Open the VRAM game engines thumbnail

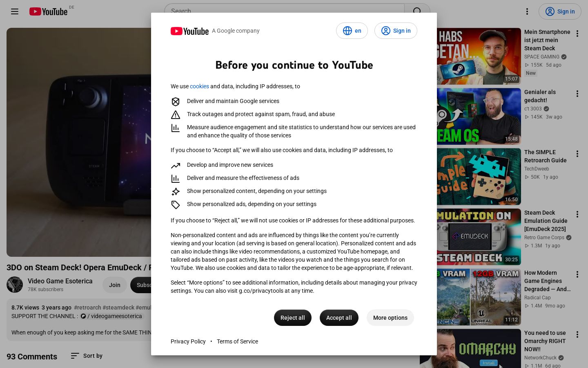tap(479, 297)
